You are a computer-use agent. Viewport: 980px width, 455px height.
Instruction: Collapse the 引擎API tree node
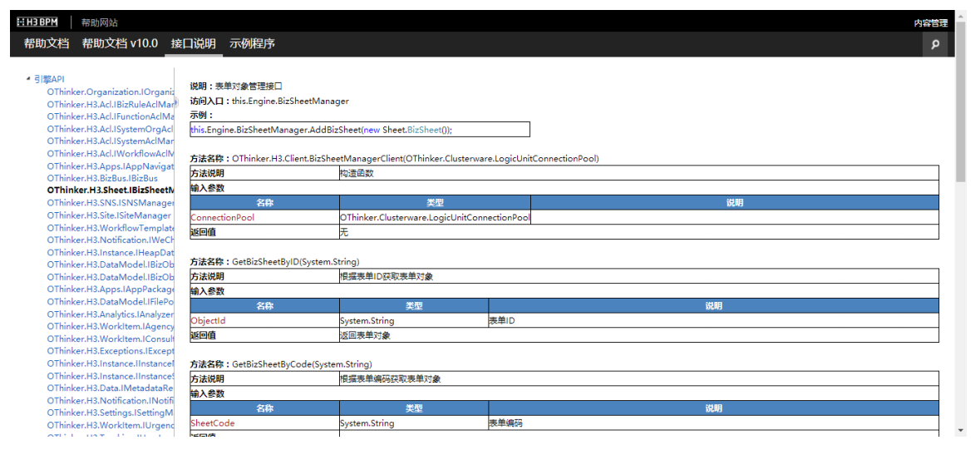(x=28, y=79)
